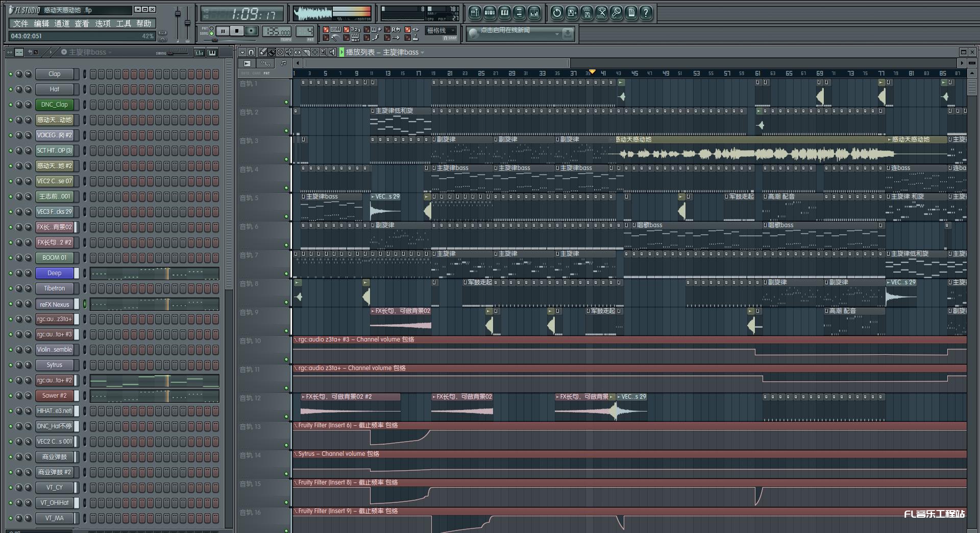Select the delete tool in playlist
The width and height of the screenshot is (980, 533).
(x=280, y=52)
